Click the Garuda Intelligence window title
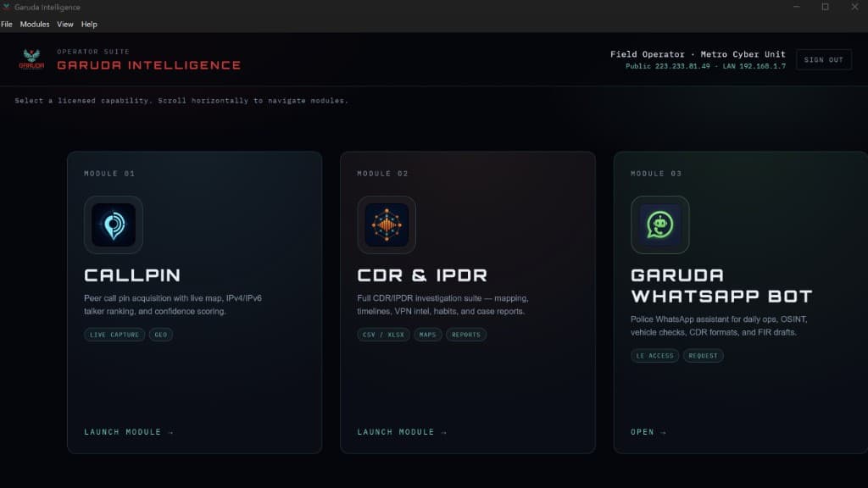Viewport: 868px width, 488px height. click(47, 7)
